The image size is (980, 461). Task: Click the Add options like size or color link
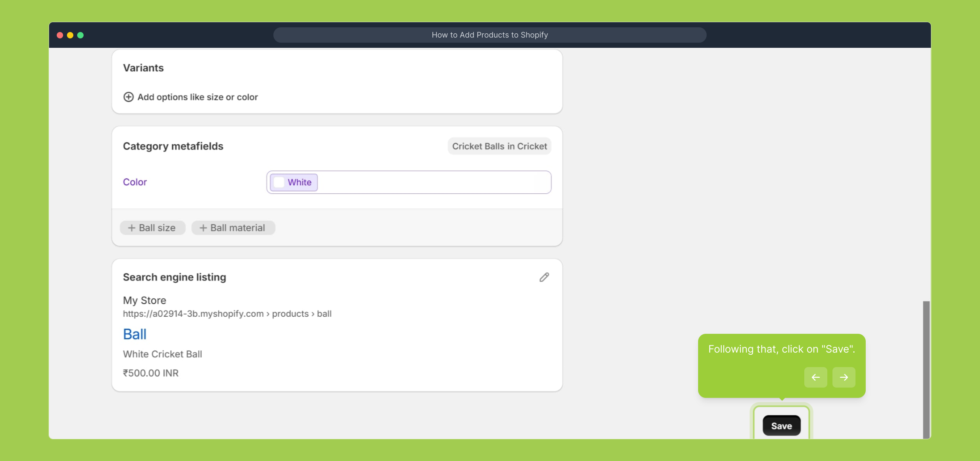coord(197,97)
